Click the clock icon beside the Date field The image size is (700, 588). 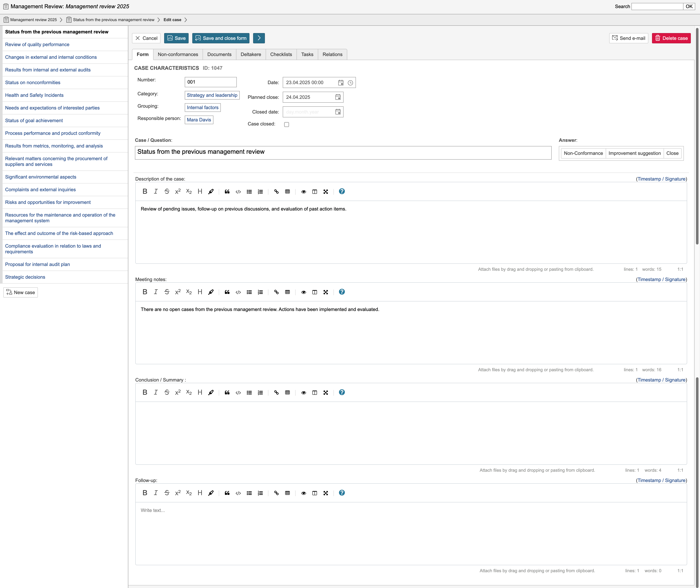(x=350, y=83)
